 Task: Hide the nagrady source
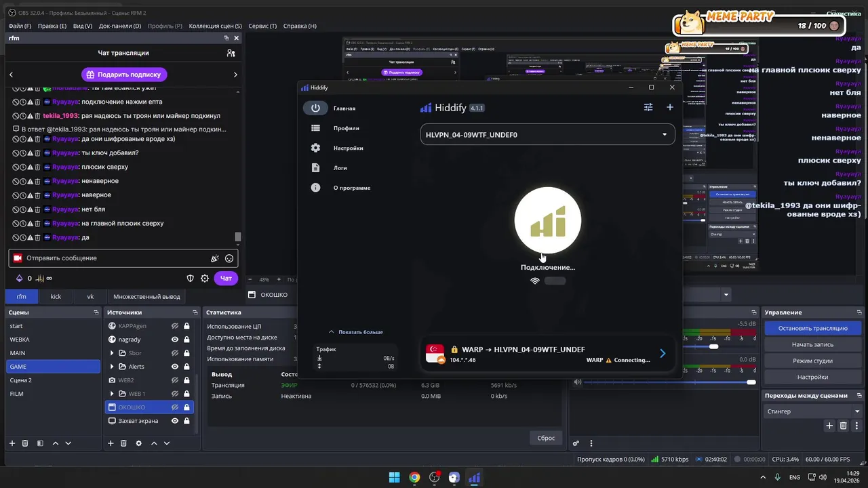pyautogui.click(x=175, y=340)
